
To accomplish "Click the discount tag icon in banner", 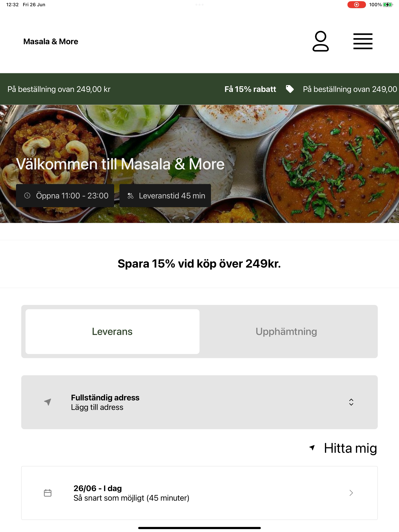I will [290, 89].
